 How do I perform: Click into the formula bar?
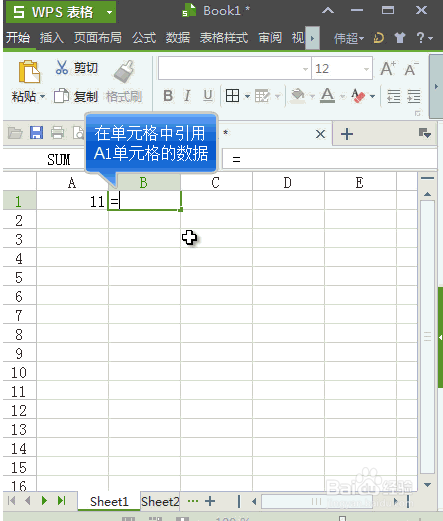[329, 159]
